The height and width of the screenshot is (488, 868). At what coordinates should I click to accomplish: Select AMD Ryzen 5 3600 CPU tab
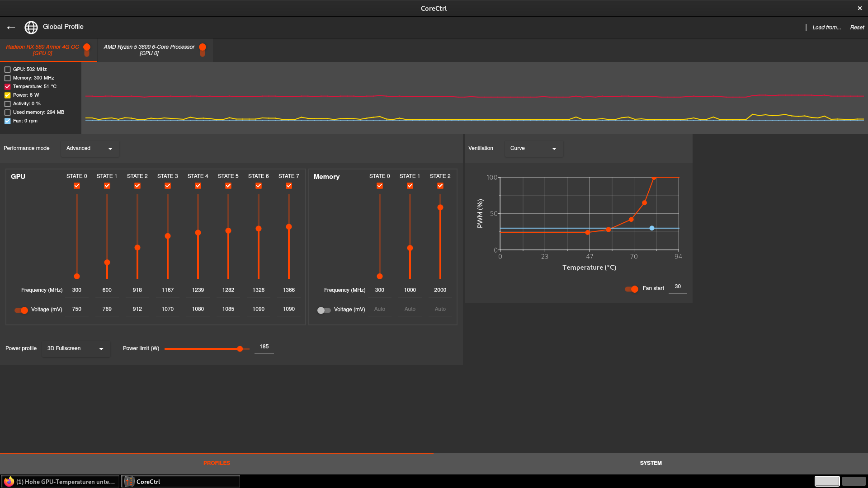tap(149, 50)
